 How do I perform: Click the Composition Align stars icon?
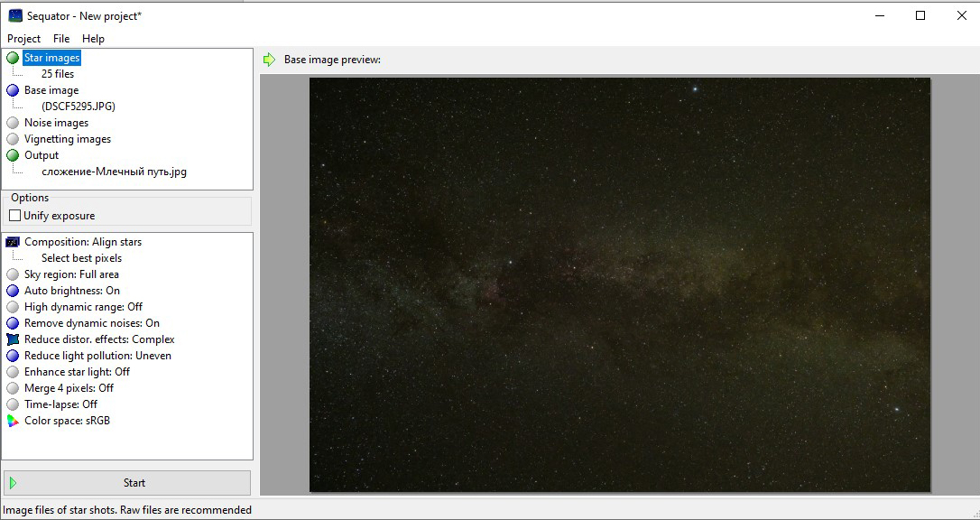tap(13, 242)
